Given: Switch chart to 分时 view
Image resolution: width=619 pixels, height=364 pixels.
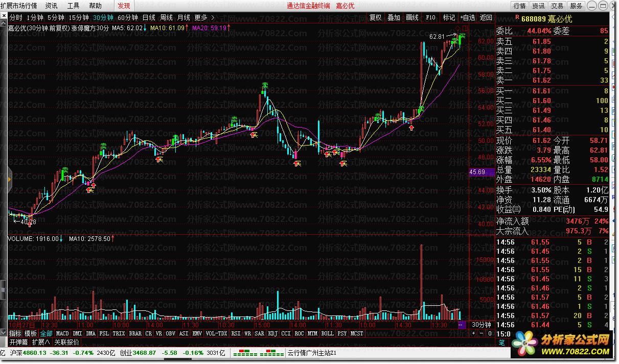Looking at the screenshot, I should click(16, 17).
